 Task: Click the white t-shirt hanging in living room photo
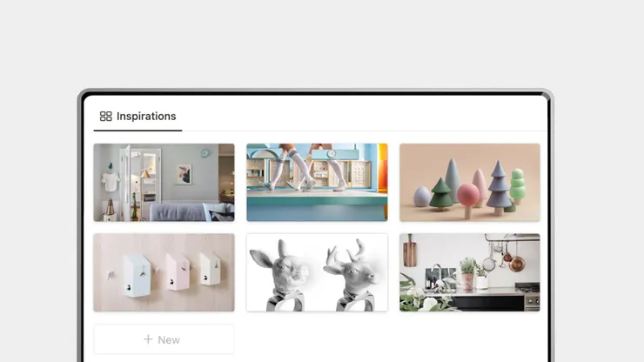111,182
